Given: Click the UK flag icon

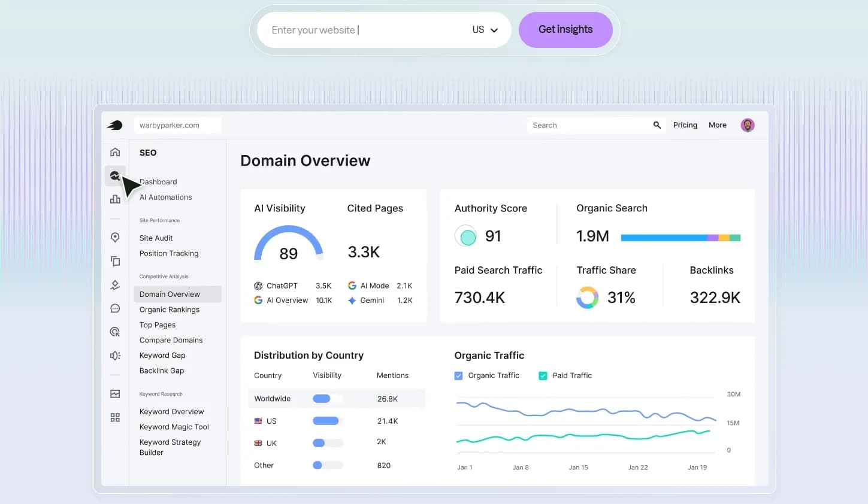Looking at the screenshot, I should (258, 443).
